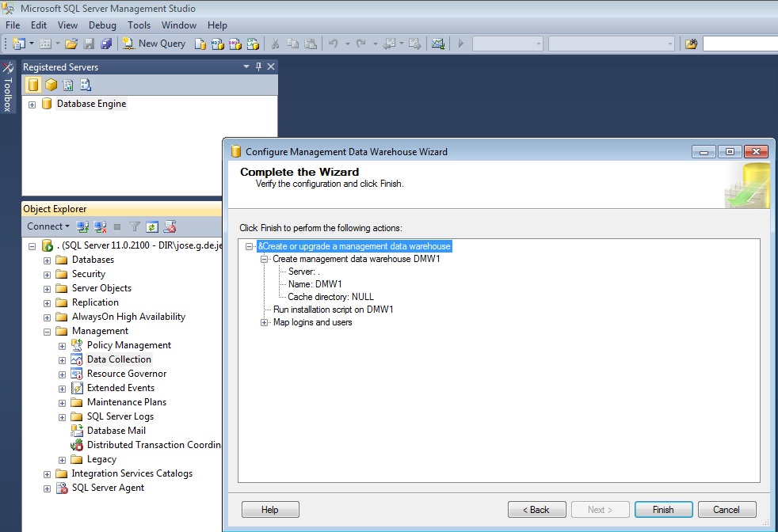Go Back in the wizard
The height and width of the screenshot is (532, 778).
click(x=536, y=510)
